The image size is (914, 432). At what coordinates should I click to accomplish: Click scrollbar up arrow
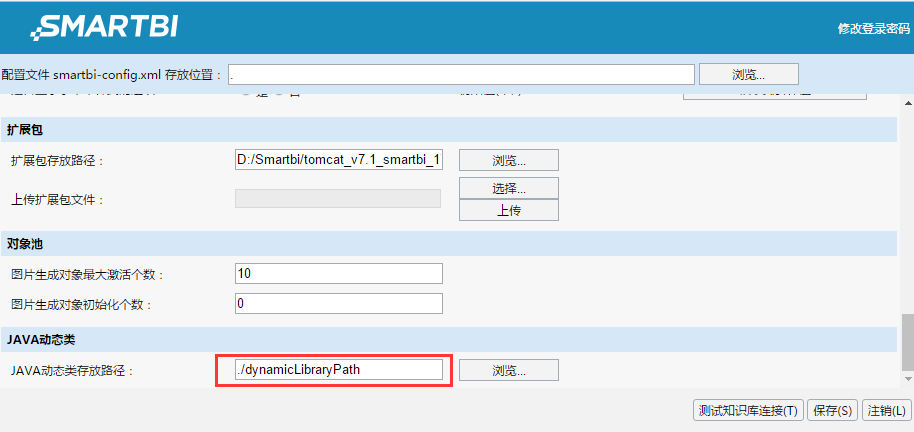coord(908,104)
